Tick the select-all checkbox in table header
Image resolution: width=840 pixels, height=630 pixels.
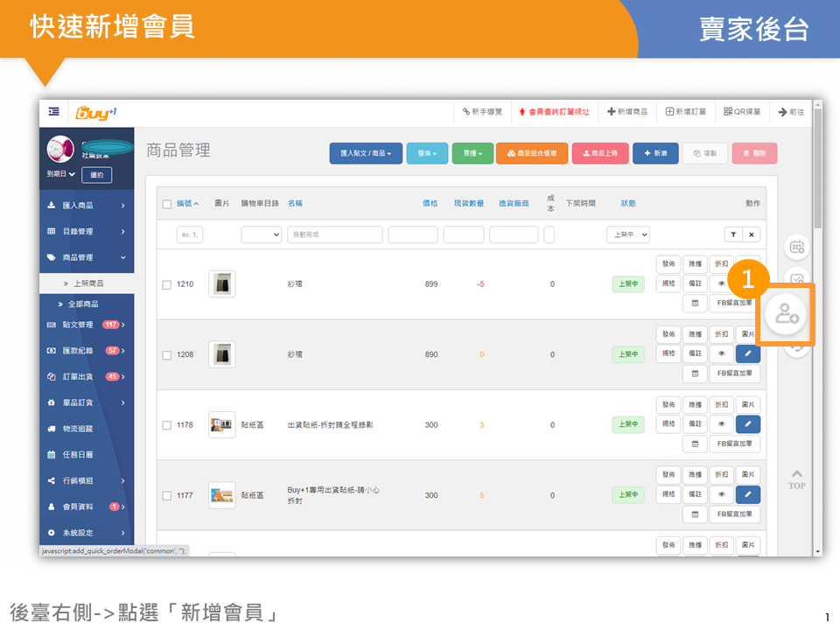(x=167, y=204)
